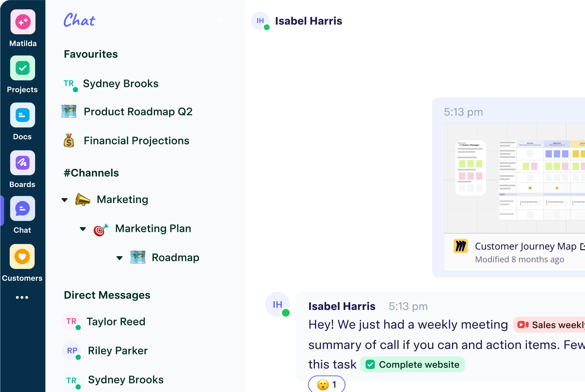Click the three-dot more options icon
585x392 pixels.
tap(22, 297)
